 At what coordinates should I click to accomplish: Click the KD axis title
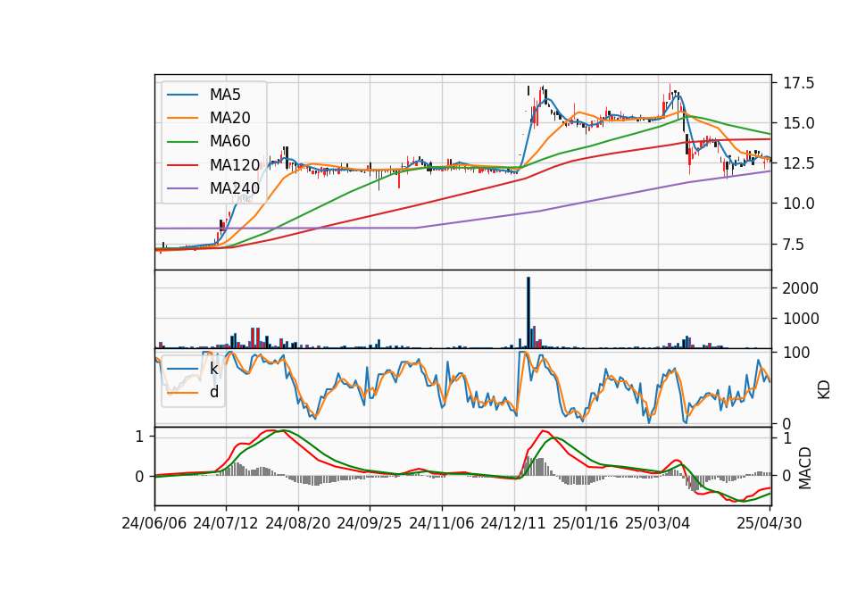click(x=824, y=389)
